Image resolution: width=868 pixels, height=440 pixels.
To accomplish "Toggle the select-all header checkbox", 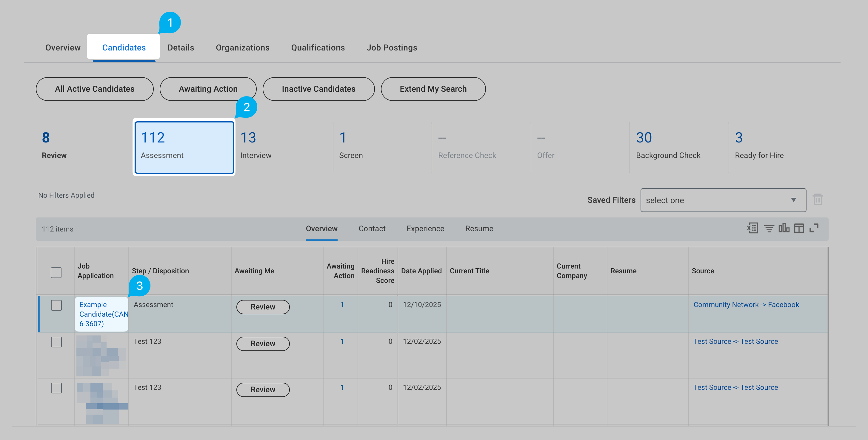I will tap(56, 272).
